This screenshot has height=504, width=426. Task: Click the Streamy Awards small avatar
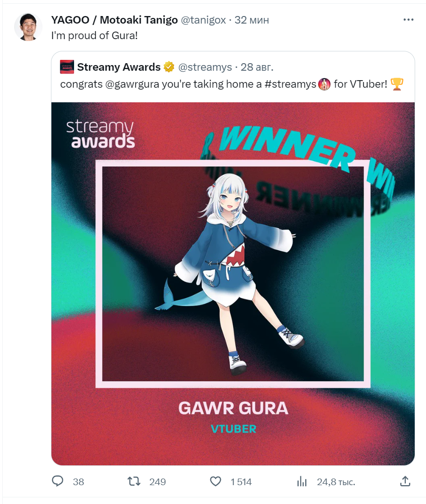67,67
